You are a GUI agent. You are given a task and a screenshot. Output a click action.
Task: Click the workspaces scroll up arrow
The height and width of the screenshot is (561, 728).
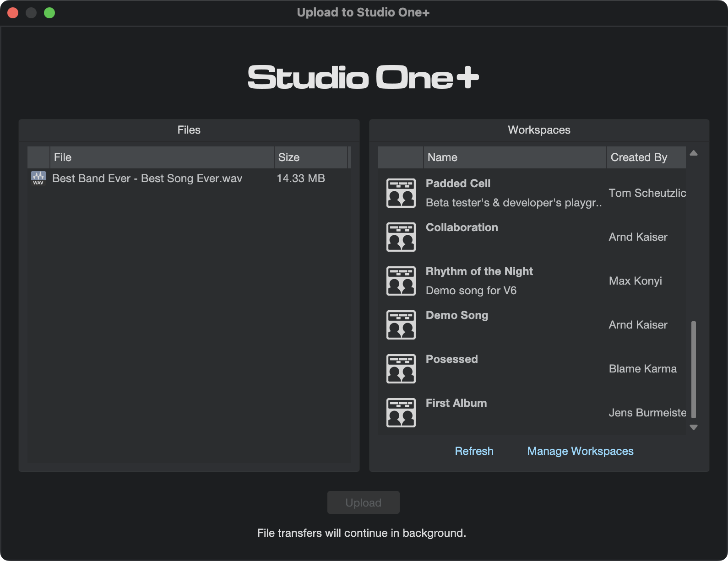coord(694,153)
